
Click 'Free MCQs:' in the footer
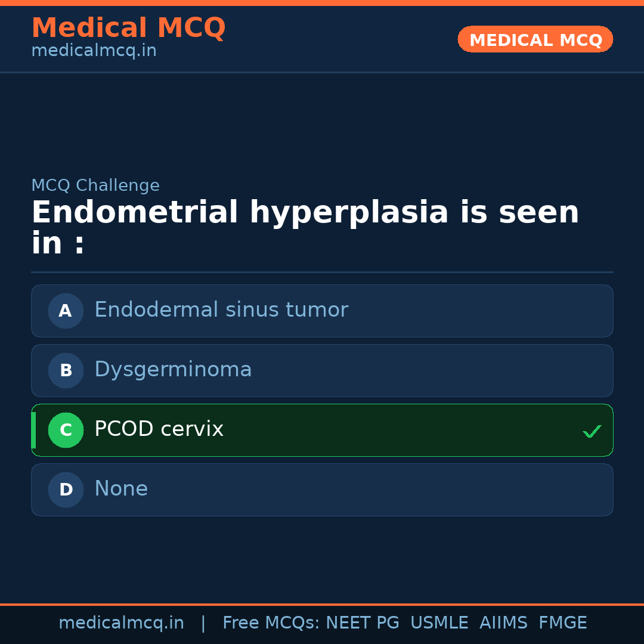pyautogui.click(x=271, y=623)
